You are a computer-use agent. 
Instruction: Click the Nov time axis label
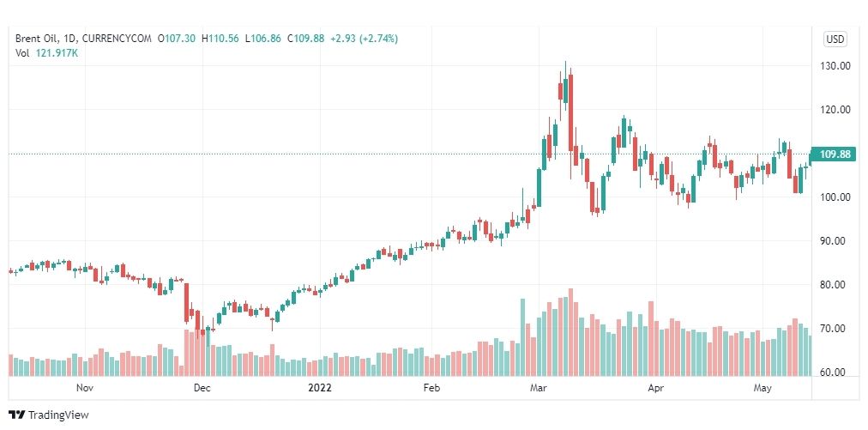(x=84, y=388)
